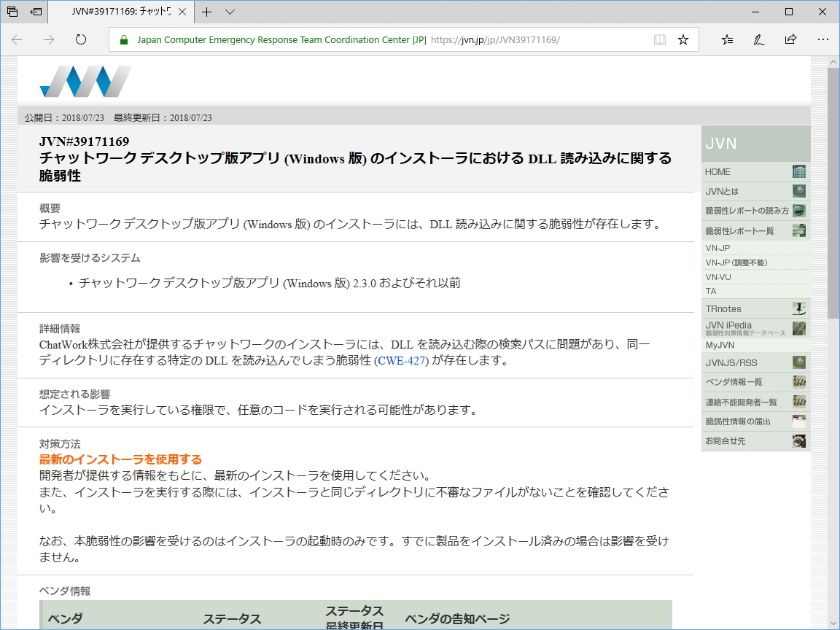Click the globe icon beside JVNとは

798,191
